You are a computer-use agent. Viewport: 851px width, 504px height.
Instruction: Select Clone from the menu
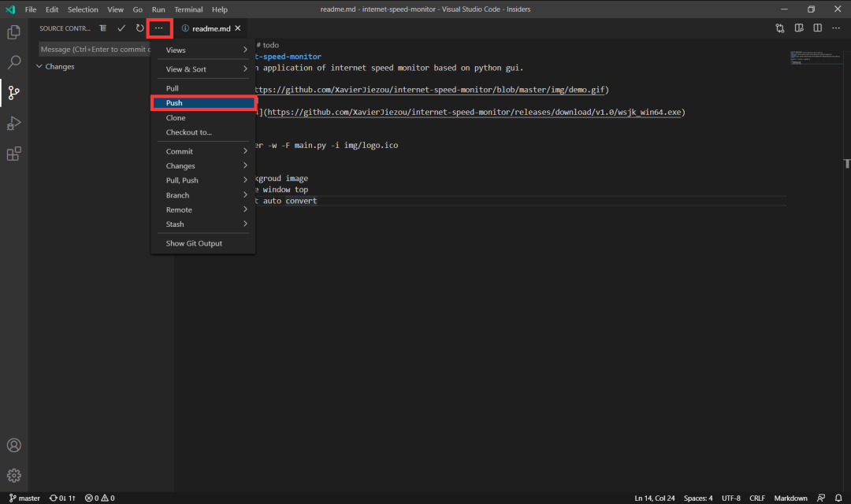203,117
